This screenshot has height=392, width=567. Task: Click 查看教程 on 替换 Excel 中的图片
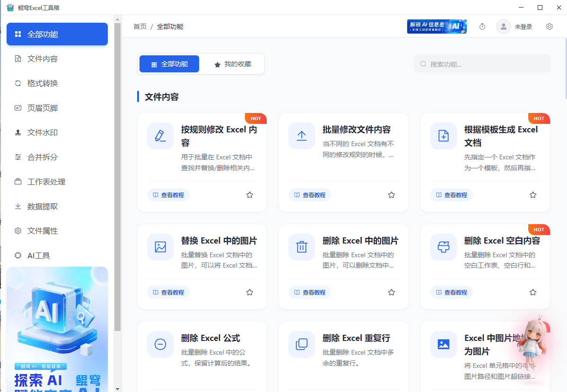(168, 292)
